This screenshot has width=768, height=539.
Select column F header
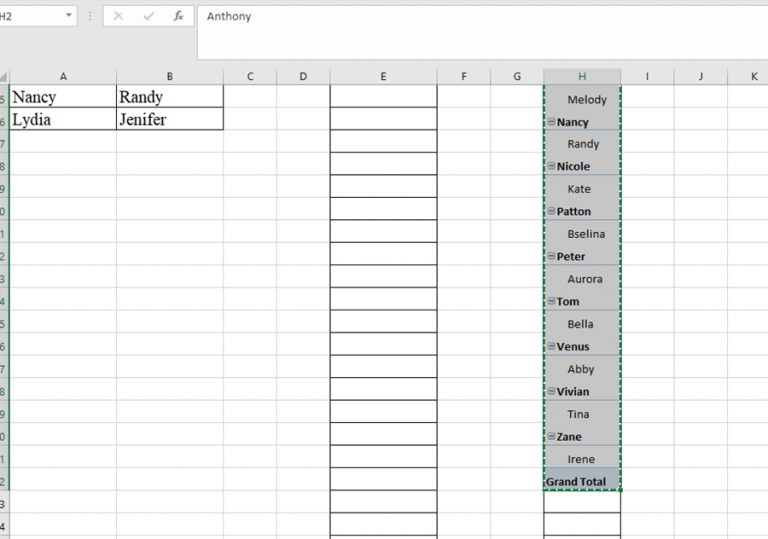tap(463, 76)
